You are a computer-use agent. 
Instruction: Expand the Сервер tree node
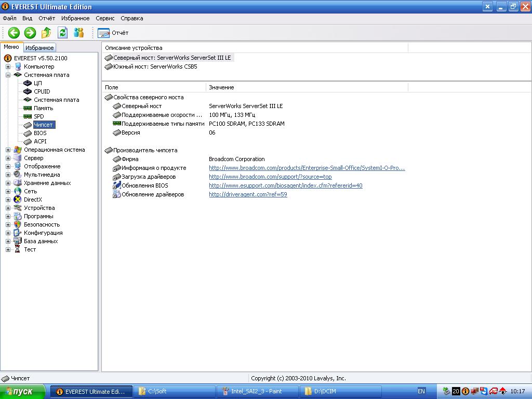pos(8,158)
